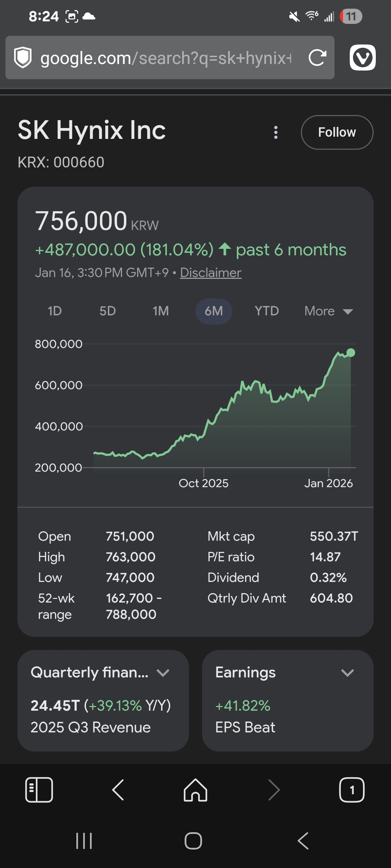
Task: Tap the screenshot notification icon
Action: pyautogui.click(x=72, y=16)
